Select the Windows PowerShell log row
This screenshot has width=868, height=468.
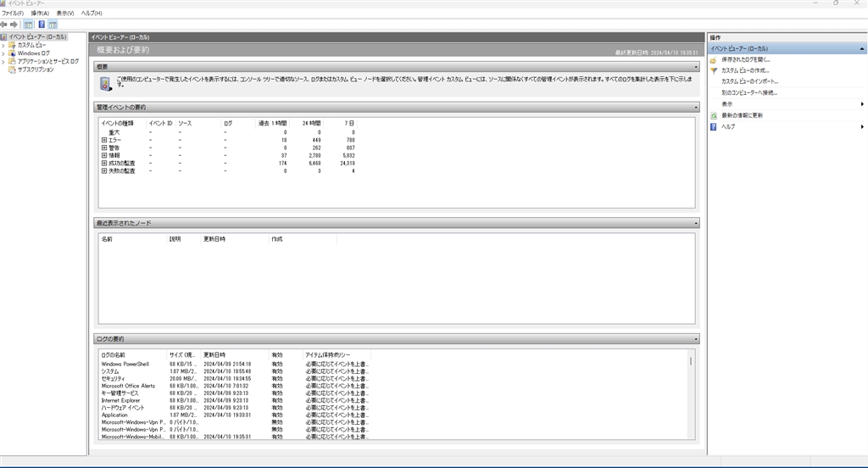point(234,365)
